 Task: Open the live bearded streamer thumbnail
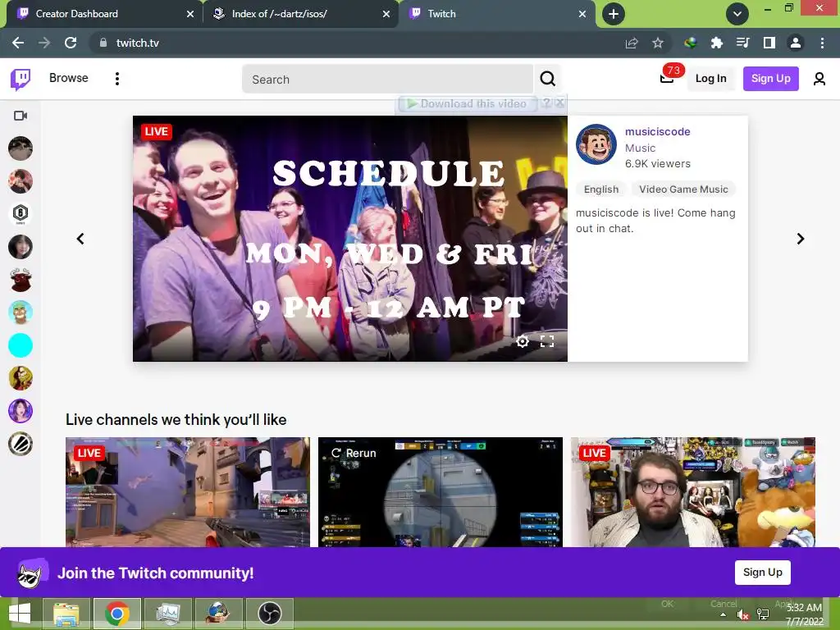pyautogui.click(x=692, y=492)
